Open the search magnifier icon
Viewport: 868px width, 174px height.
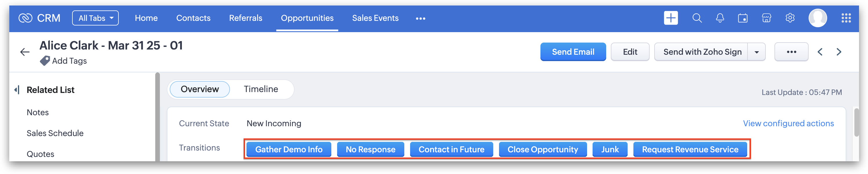(x=697, y=18)
